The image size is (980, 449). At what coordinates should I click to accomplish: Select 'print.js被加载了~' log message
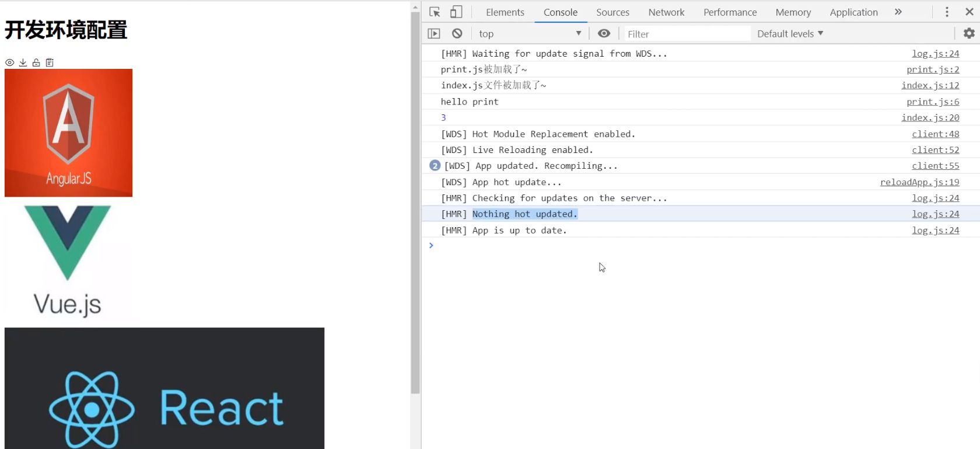click(484, 69)
